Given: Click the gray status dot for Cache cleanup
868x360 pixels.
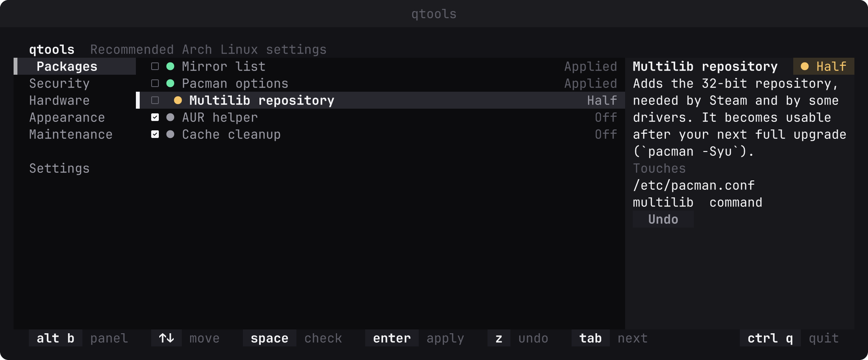Looking at the screenshot, I should (170, 134).
